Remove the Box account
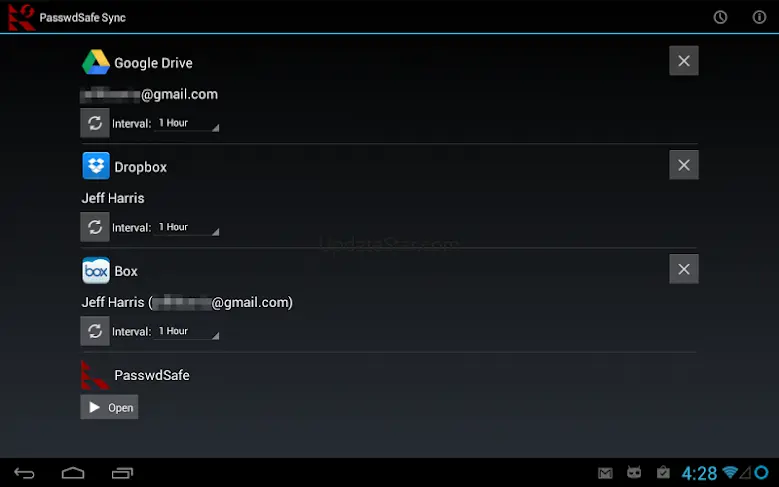This screenshot has width=779, height=487. pos(684,269)
